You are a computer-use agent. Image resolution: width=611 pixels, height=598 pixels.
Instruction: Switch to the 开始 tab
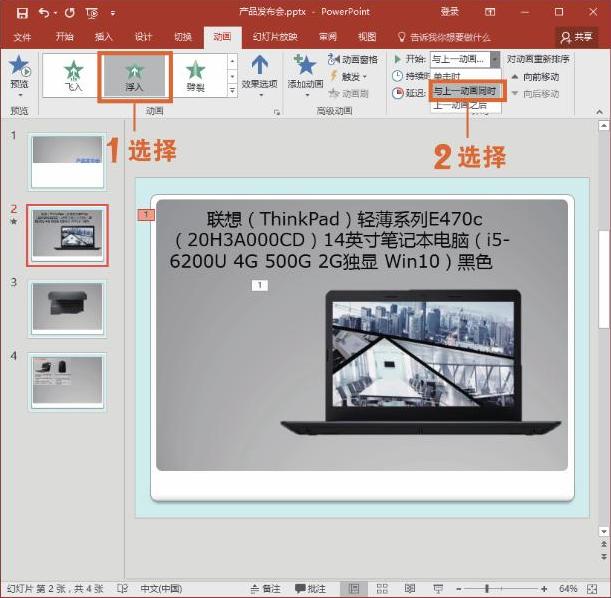point(64,37)
